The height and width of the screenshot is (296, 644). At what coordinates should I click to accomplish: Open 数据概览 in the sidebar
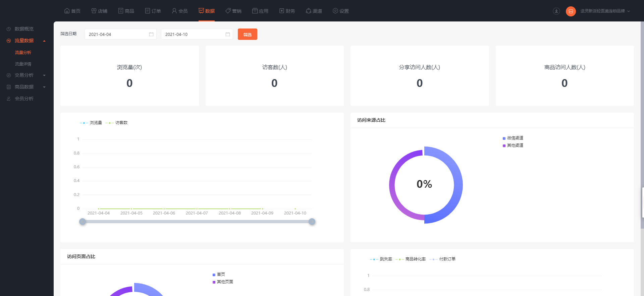click(x=24, y=29)
